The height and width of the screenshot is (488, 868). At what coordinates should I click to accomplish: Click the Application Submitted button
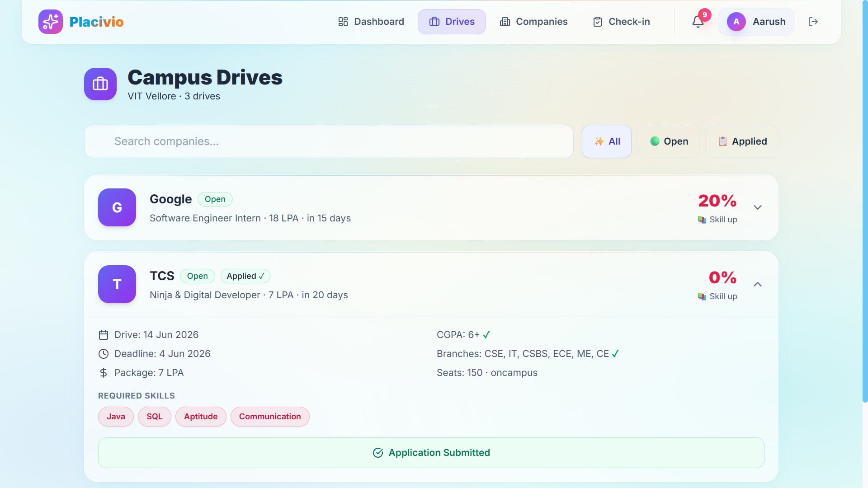tap(431, 453)
